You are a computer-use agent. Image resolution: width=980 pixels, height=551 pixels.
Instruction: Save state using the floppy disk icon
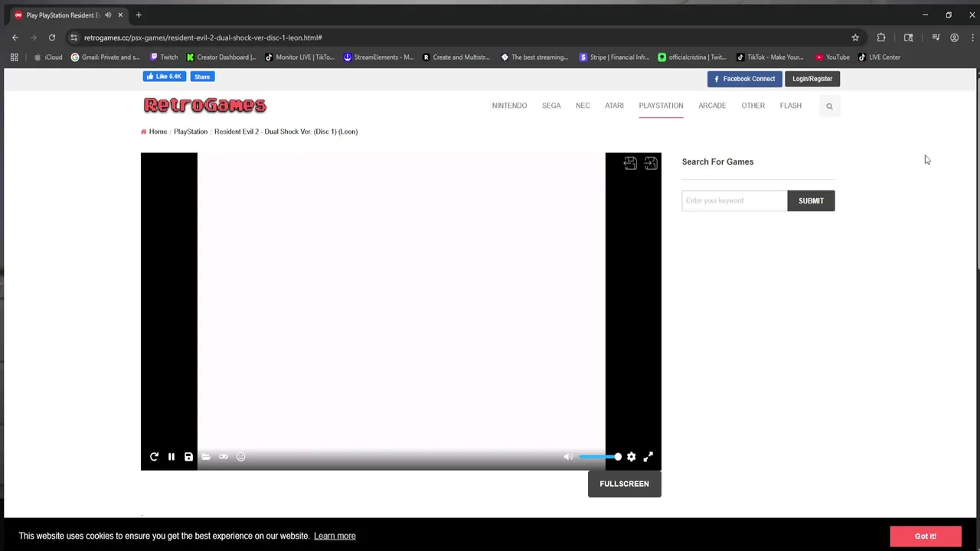(188, 457)
